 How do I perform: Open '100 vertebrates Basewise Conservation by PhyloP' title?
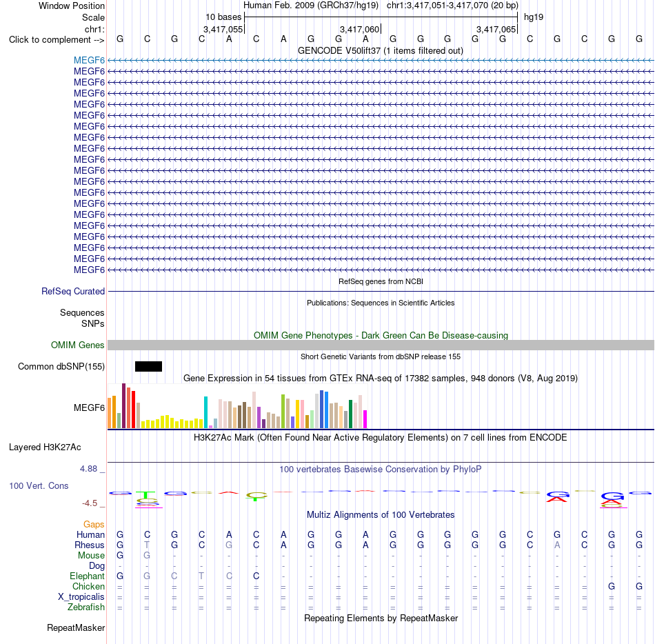coord(381,469)
